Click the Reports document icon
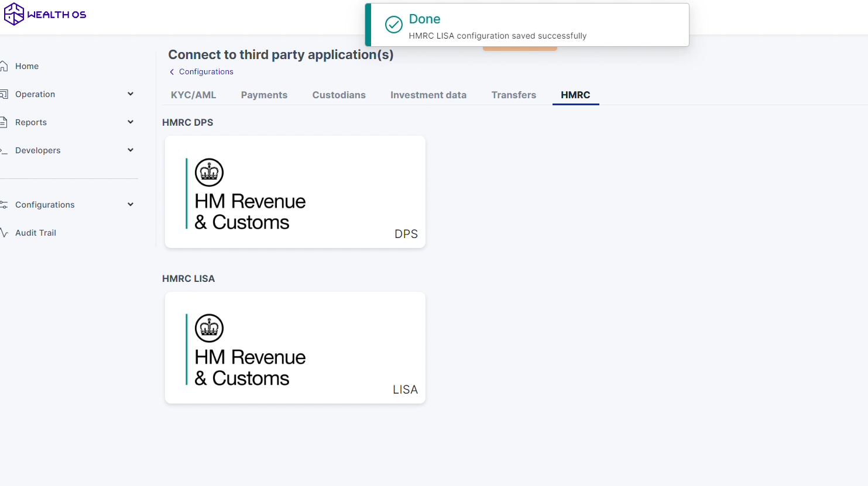Image resolution: width=868 pixels, height=486 pixels. (4, 122)
